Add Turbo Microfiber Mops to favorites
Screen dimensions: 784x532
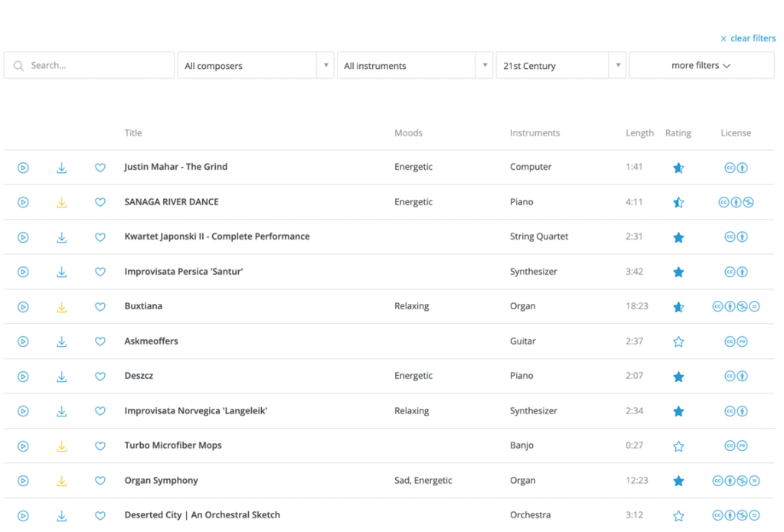pyautogui.click(x=100, y=446)
